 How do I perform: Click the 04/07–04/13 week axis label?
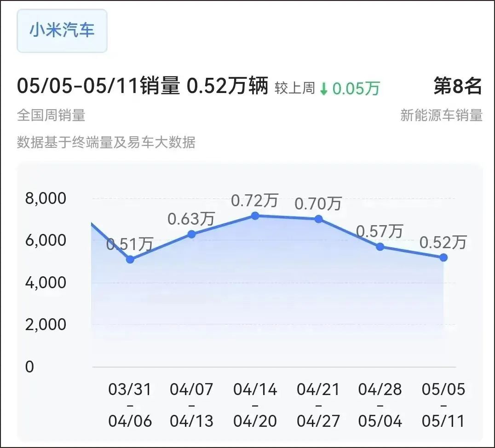192,405
